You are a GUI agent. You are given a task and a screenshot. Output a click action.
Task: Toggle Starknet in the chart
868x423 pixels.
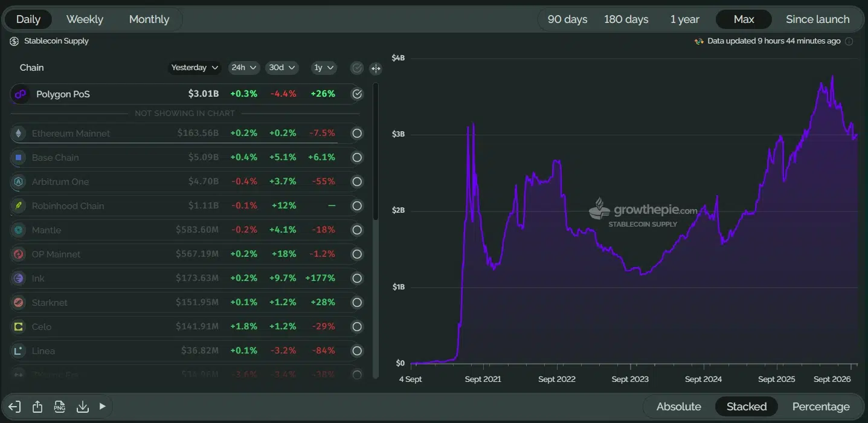[x=357, y=303]
